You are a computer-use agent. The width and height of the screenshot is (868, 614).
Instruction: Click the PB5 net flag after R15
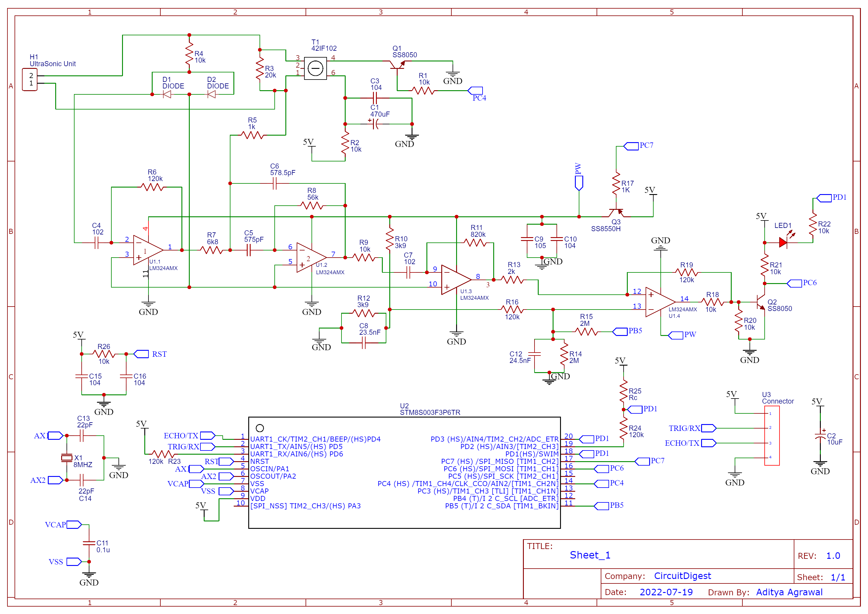click(620, 331)
